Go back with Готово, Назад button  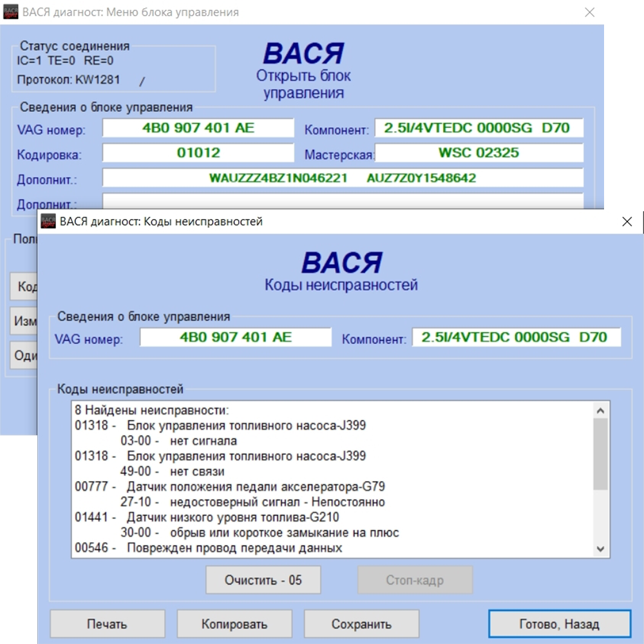click(x=559, y=624)
